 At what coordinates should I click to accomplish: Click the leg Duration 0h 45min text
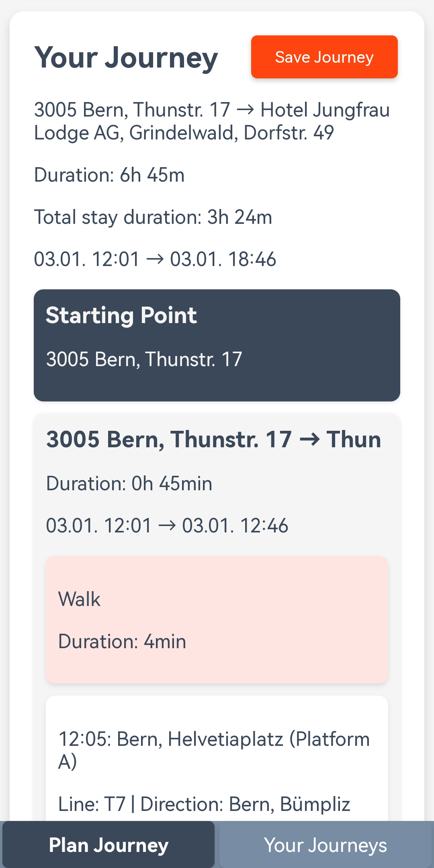[x=129, y=483]
